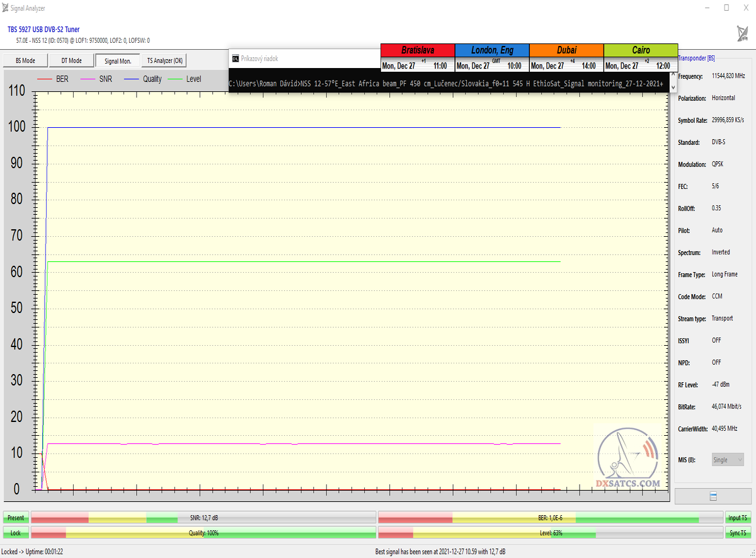Viewport: 756px width, 558px height.
Task: Click the command prompt window icon
Action: click(235, 59)
